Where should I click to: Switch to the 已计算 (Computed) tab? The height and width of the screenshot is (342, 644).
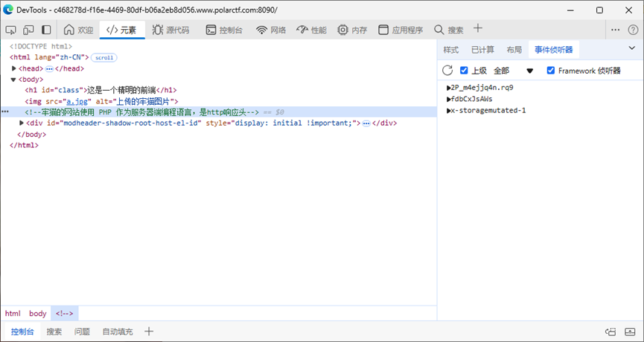click(482, 50)
